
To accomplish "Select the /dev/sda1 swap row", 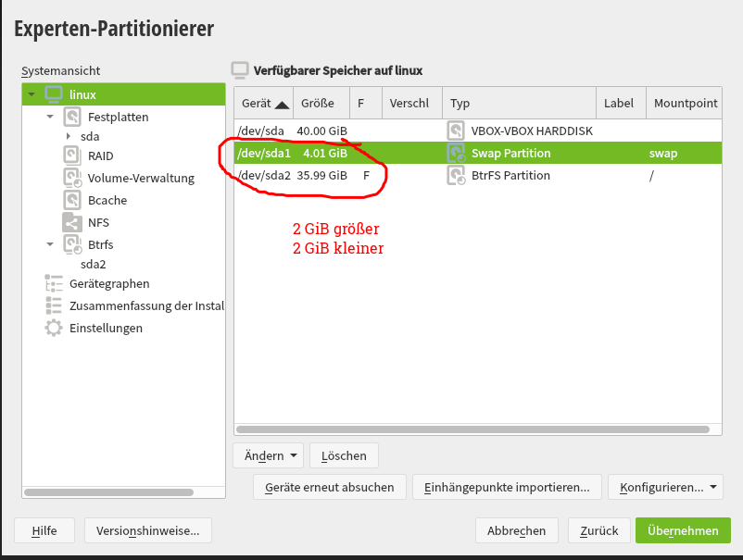I will (x=478, y=153).
